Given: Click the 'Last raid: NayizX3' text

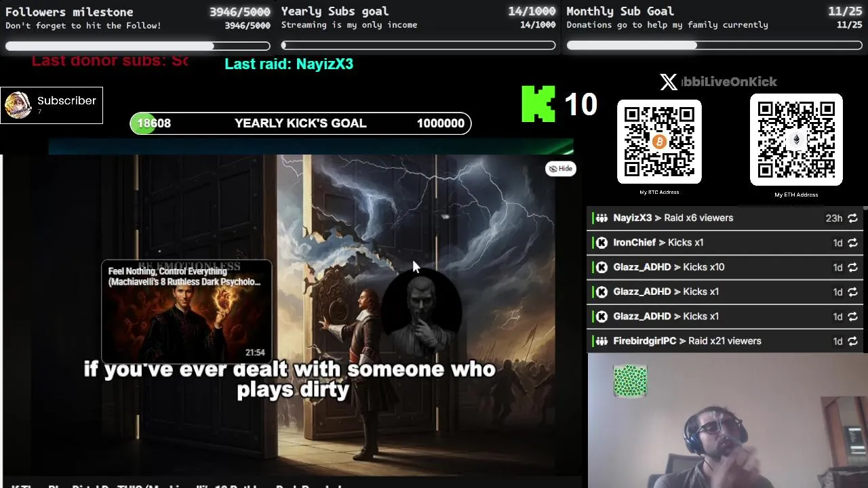Looking at the screenshot, I should [x=289, y=64].
